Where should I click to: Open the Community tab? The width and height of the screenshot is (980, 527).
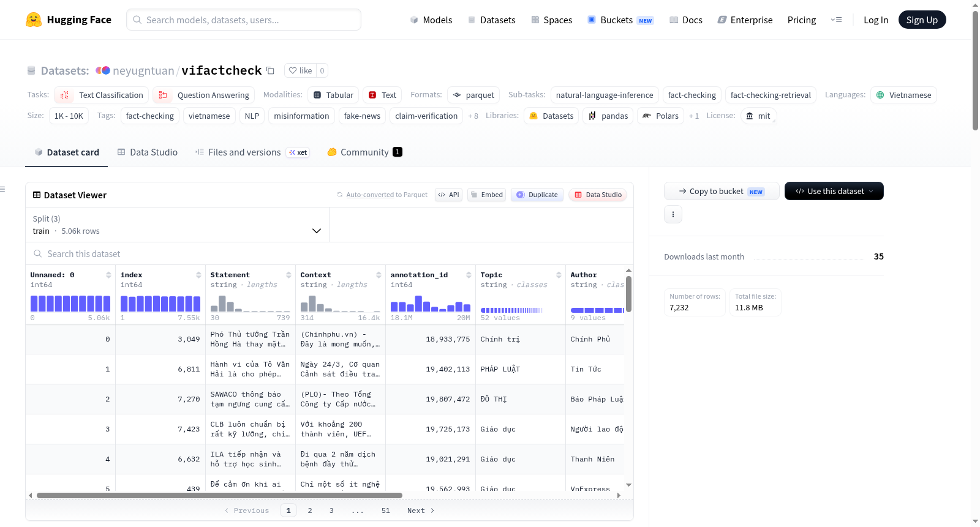coord(364,152)
